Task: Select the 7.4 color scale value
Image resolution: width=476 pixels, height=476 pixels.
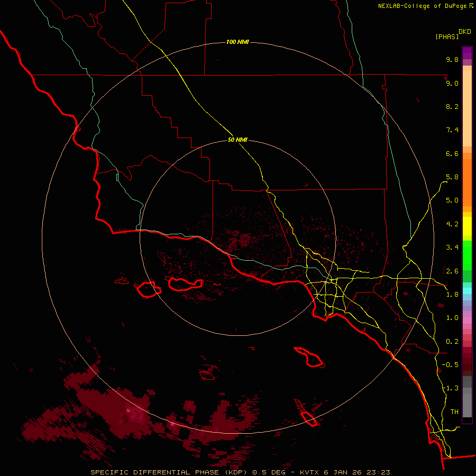Action: point(452,130)
